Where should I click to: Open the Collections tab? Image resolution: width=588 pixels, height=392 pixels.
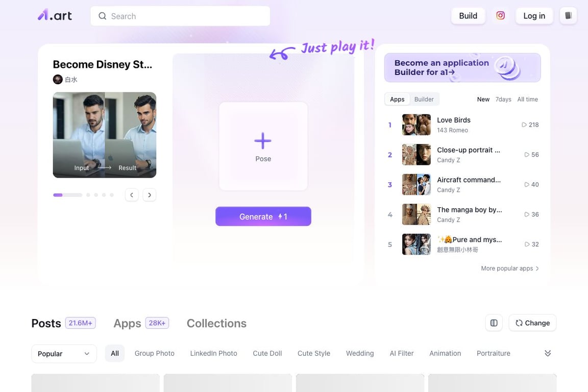coord(216,324)
